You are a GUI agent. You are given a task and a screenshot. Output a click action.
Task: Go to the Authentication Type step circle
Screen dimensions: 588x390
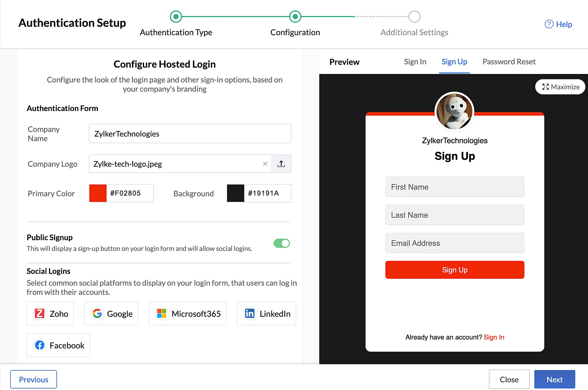click(x=176, y=17)
